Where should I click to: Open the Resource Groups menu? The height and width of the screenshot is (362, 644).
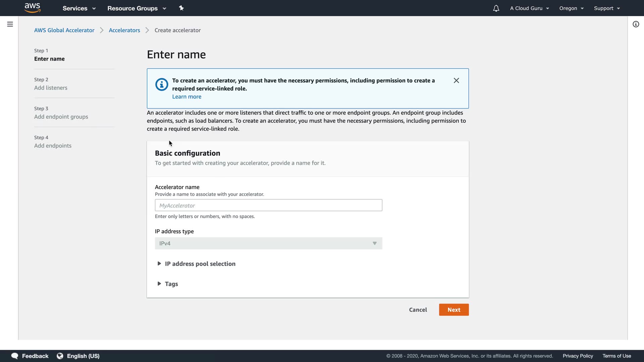tap(137, 8)
